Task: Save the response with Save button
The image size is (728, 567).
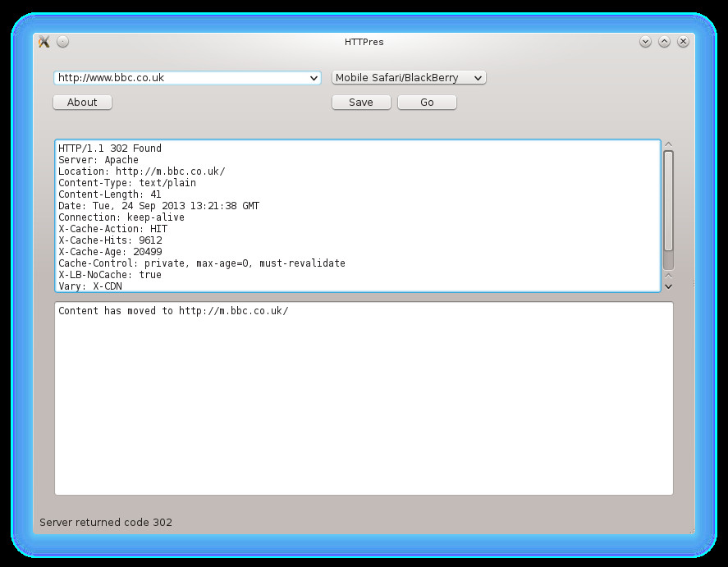Action: pos(361,102)
